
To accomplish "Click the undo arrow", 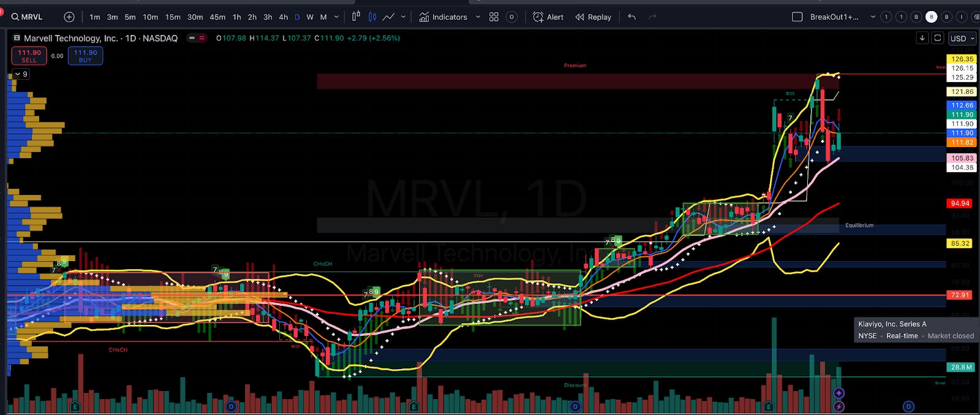I will (632, 17).
